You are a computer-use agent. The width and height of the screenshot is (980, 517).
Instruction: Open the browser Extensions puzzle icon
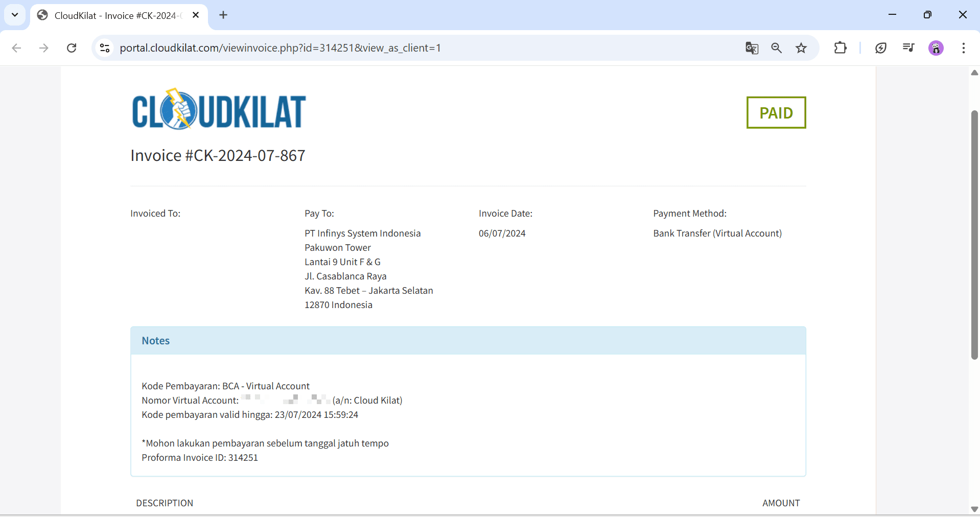[841, 48]
